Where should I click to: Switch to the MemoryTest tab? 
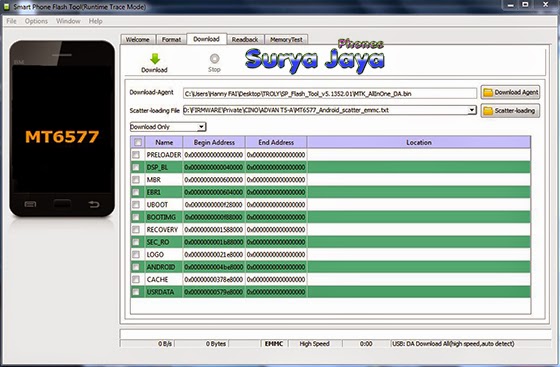coord(286,40)
